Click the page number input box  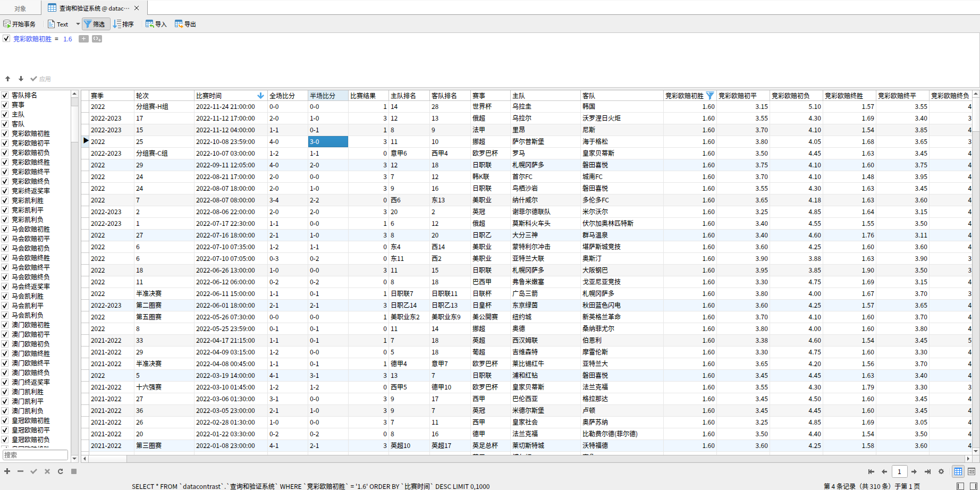tap(899, 471)
